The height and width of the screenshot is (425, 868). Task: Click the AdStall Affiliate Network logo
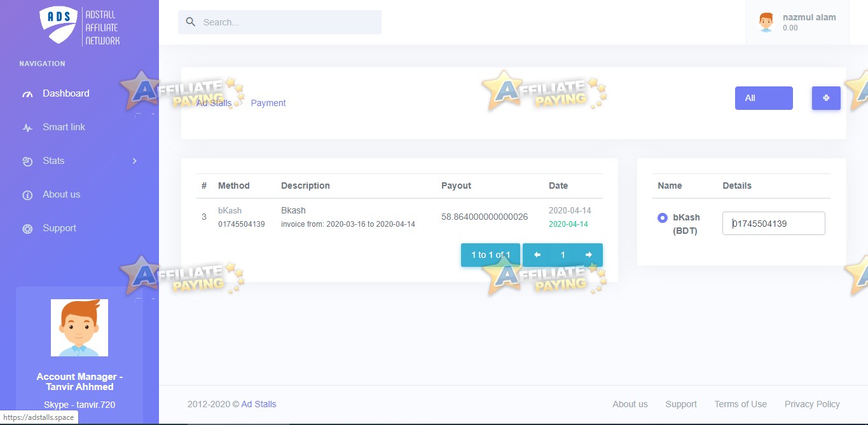79,26
